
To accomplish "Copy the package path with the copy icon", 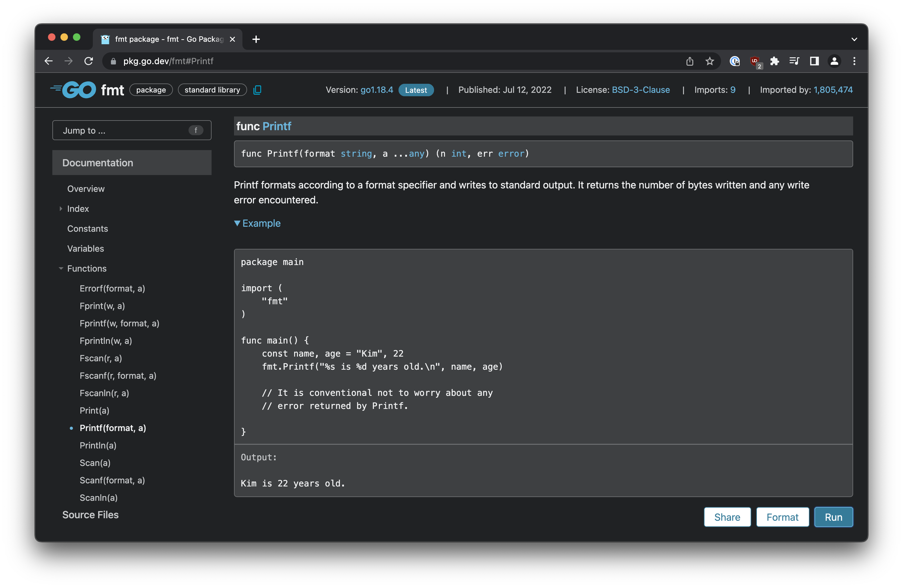I will (x=257, y=90).
